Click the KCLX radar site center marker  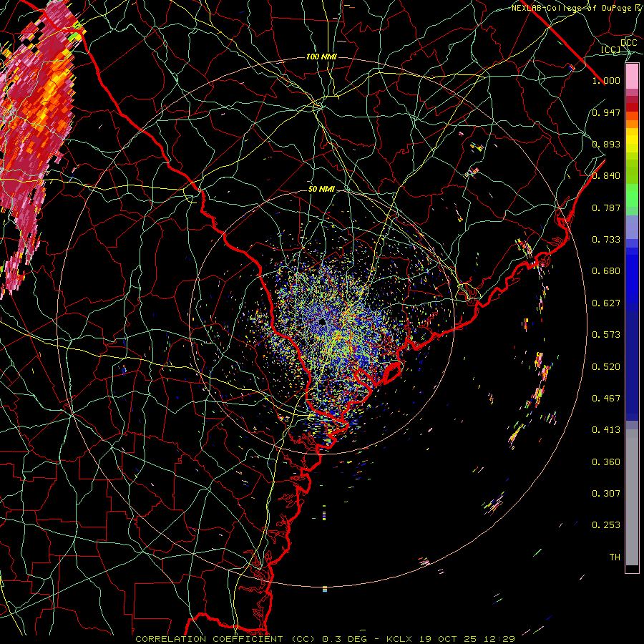tap(323, 323)
